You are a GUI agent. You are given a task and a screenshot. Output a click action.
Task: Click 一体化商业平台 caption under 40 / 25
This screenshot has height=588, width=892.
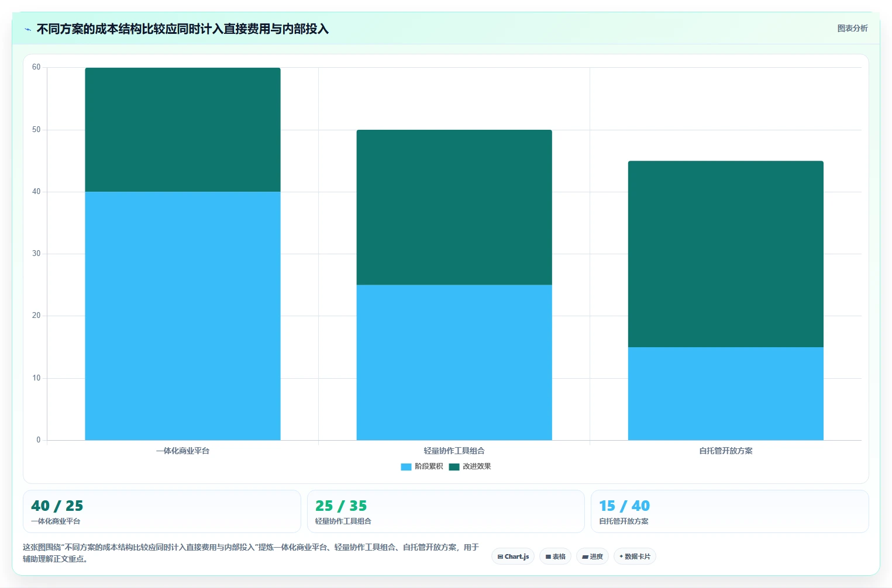pyautogui.click(x=56, y=521)
